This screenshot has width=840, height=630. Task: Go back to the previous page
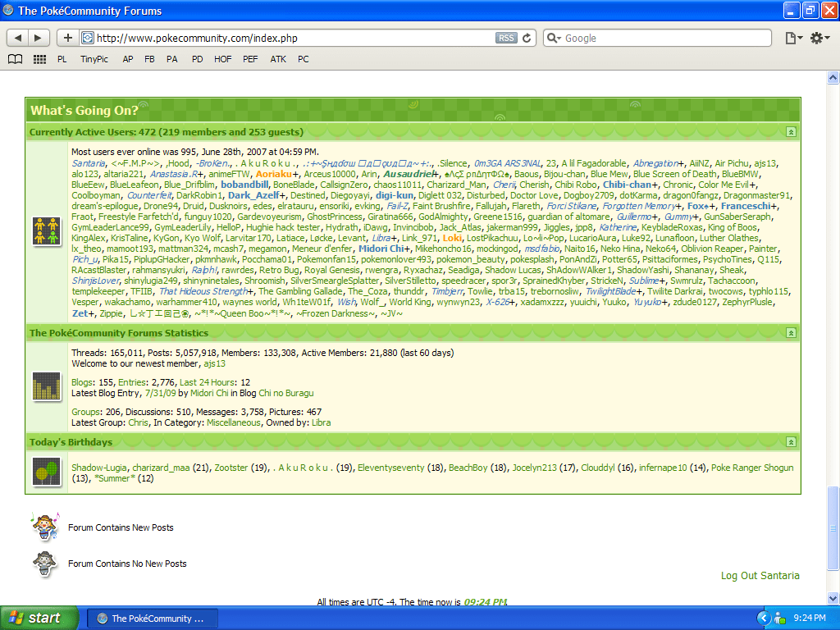[18, 38]
